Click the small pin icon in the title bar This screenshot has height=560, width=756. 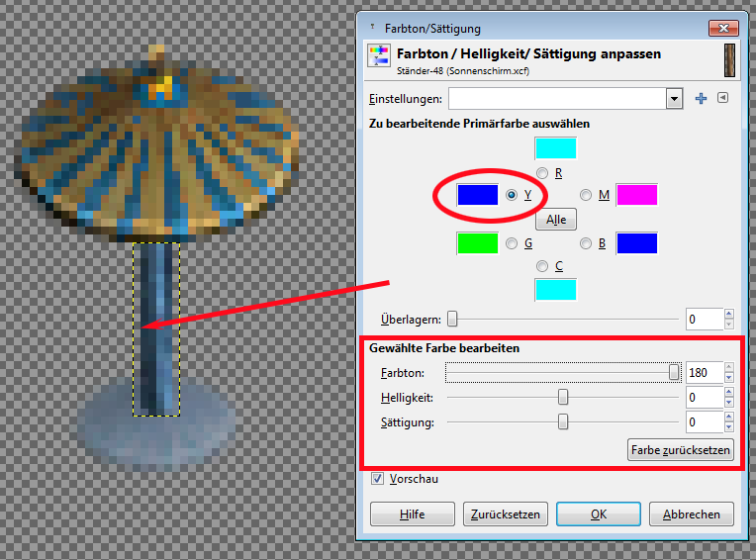coord(372,27)
